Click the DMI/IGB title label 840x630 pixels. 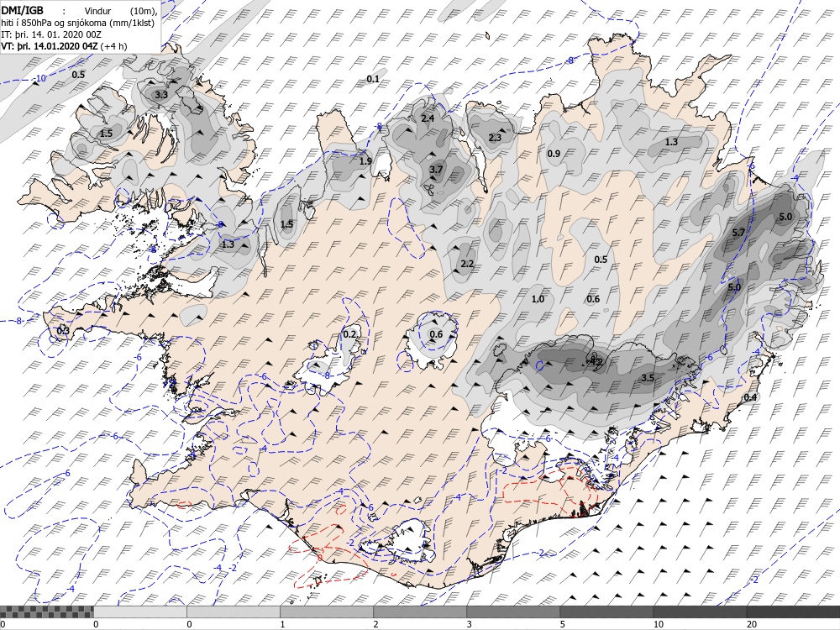[x=22, y=11]
